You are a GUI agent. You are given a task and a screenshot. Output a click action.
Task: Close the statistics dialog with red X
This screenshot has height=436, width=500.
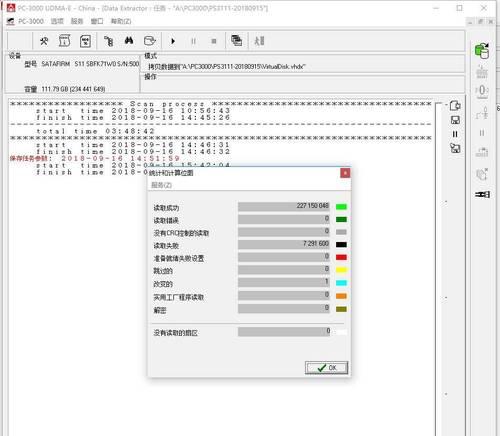[345, 173]
